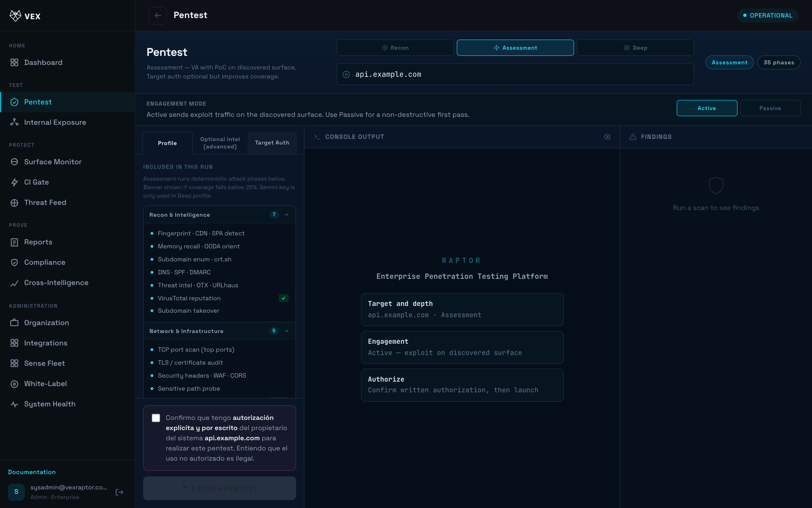Select the Recon scan depth
812x508 pixels.
(x=395, y=48)
